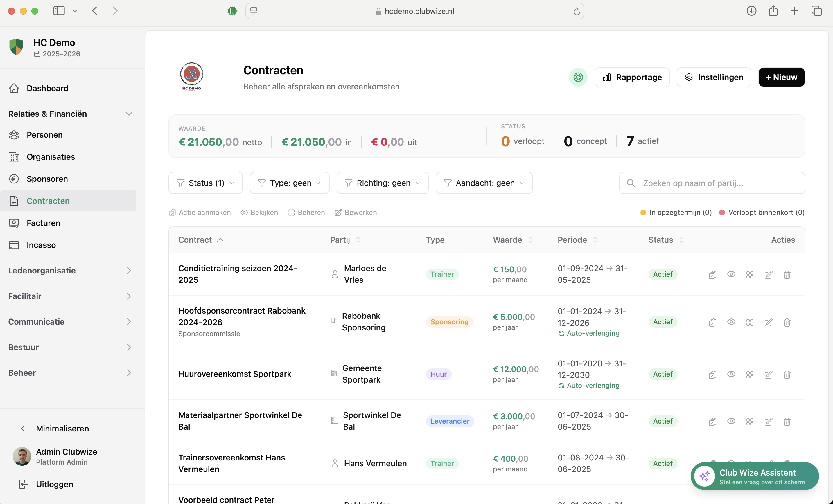View Conditietraining contract with eye icon
833x504 pixels.
[x=731, y=274]
